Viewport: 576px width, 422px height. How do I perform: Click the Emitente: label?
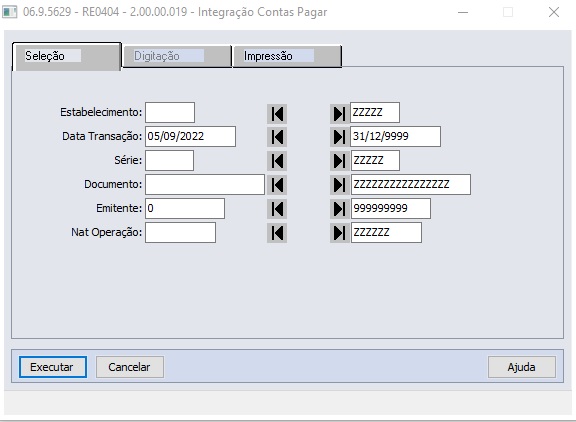119,208
